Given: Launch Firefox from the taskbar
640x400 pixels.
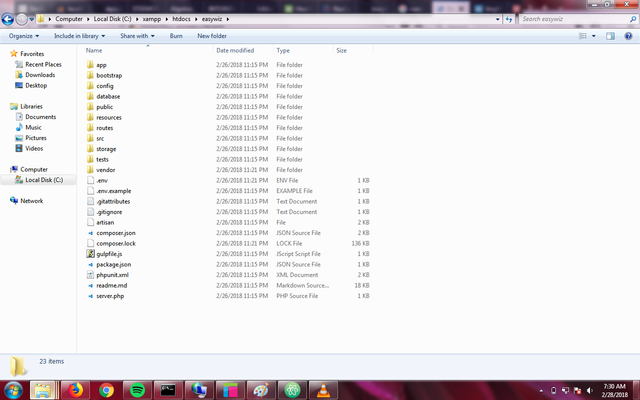Looking at the screenshot, I should 76,391.
